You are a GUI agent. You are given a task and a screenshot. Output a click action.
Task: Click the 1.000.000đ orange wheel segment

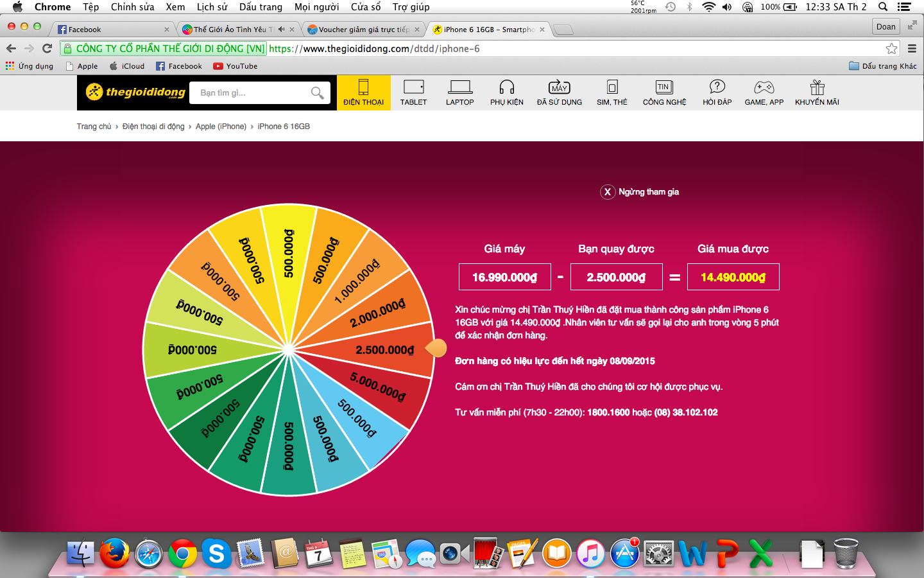coord(357,281)
